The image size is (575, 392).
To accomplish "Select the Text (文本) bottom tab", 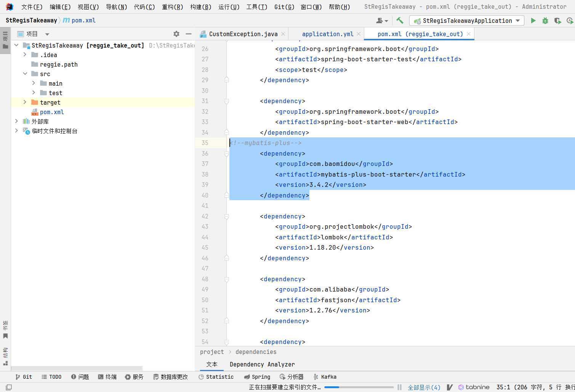I will pyautogui.click(x=212, y=364).
